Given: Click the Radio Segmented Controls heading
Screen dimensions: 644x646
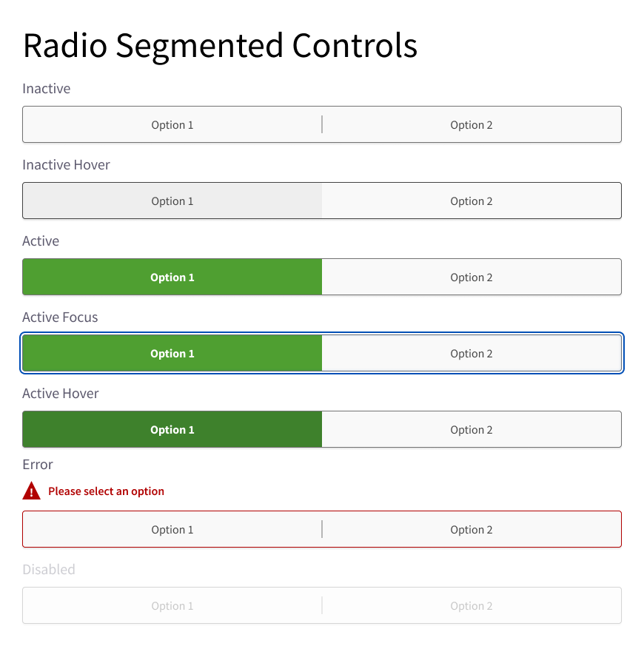Looking at the screenshot, I should pyautogui.click(x=220, y=46).
